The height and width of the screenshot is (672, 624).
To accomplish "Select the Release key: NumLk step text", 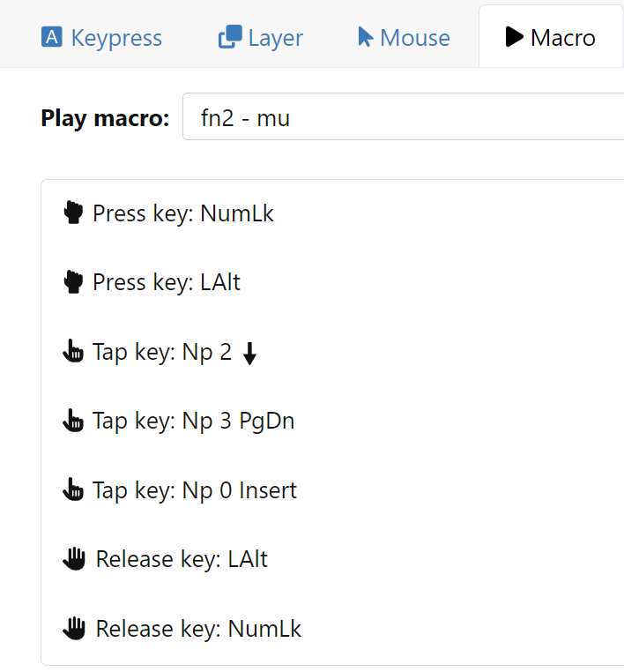I will [198, 628].
